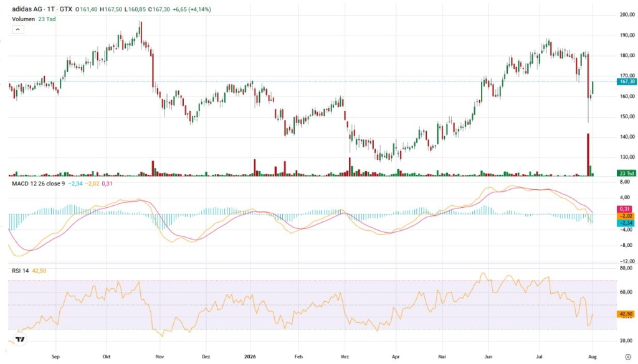
Task: Click the 80,00 label on the RSI axis
Action: (626, 268)
